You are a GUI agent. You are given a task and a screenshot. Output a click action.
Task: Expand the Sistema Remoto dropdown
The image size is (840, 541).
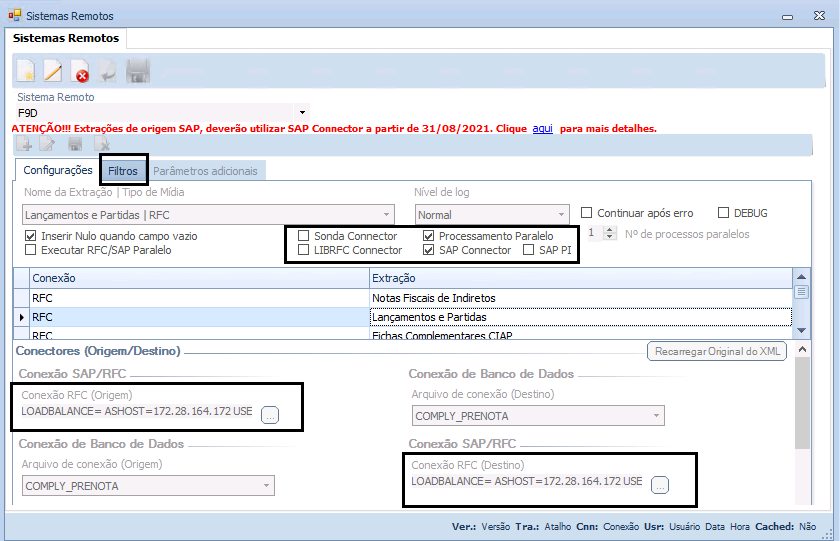(x=302, y=113)
